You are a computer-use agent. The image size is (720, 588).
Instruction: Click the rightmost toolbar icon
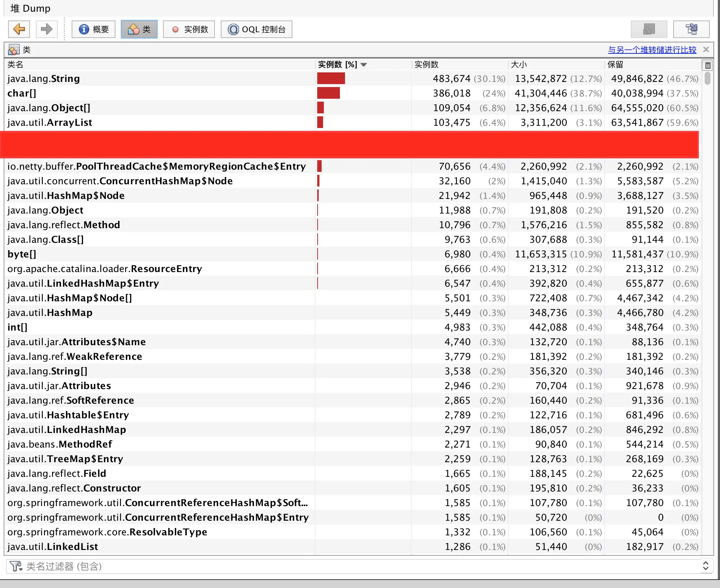point(691,29)
